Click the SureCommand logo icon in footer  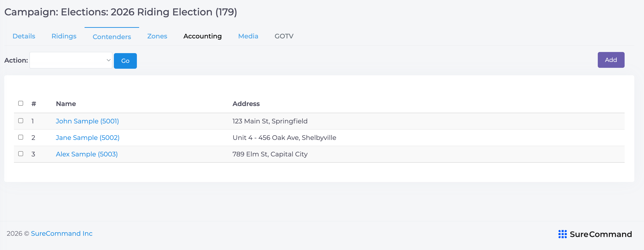point(562,234)
